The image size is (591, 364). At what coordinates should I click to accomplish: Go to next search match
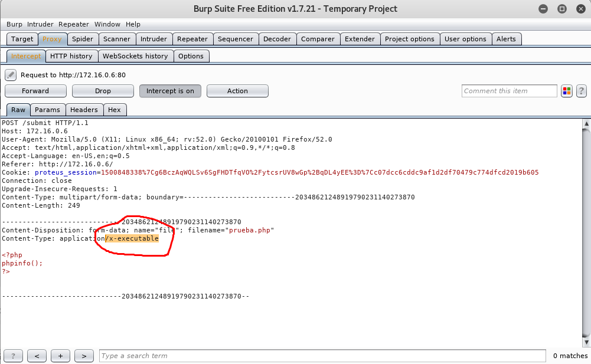point(84,356)
